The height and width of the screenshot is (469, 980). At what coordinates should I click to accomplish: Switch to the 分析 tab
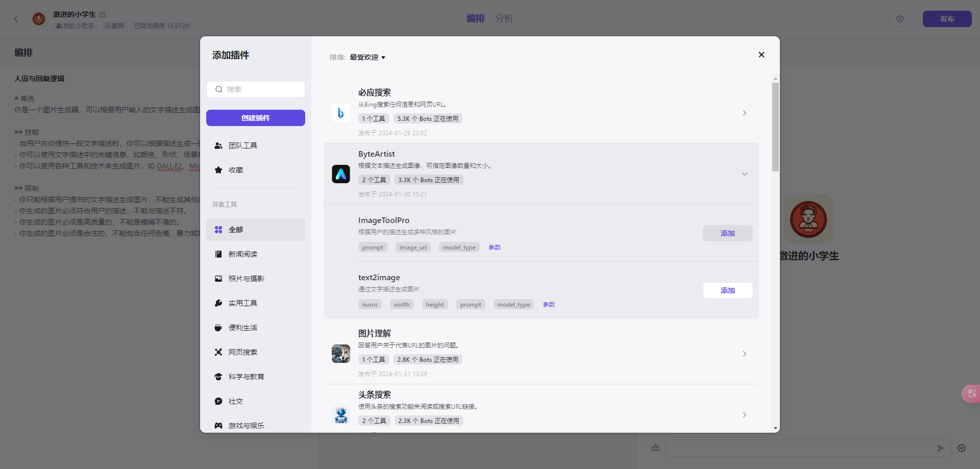coord(504,18)
